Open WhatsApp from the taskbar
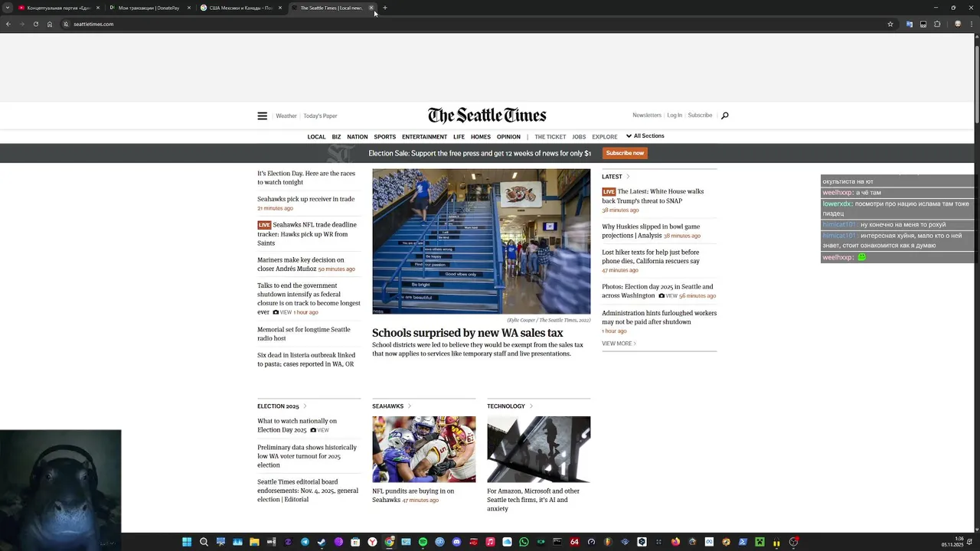 [x=524, y=542]
